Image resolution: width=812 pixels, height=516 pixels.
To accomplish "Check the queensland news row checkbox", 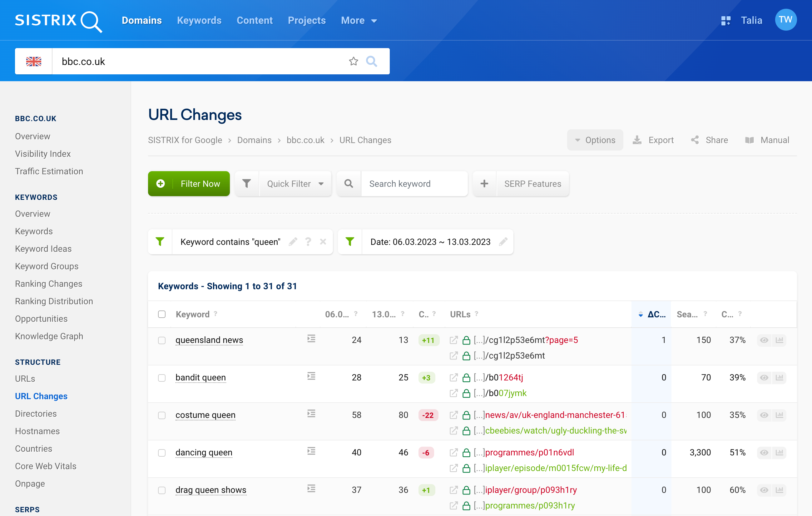I will [x=162, y=340].
